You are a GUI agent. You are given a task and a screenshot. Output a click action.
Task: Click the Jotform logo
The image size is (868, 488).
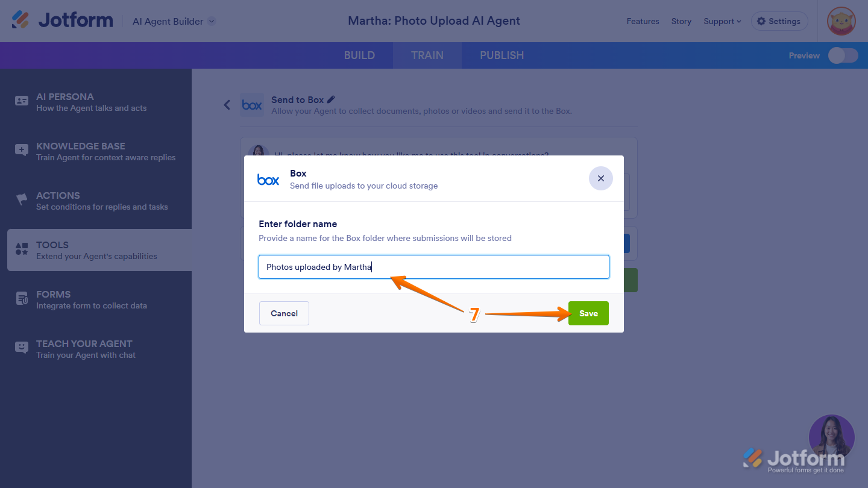coord(62,20)
